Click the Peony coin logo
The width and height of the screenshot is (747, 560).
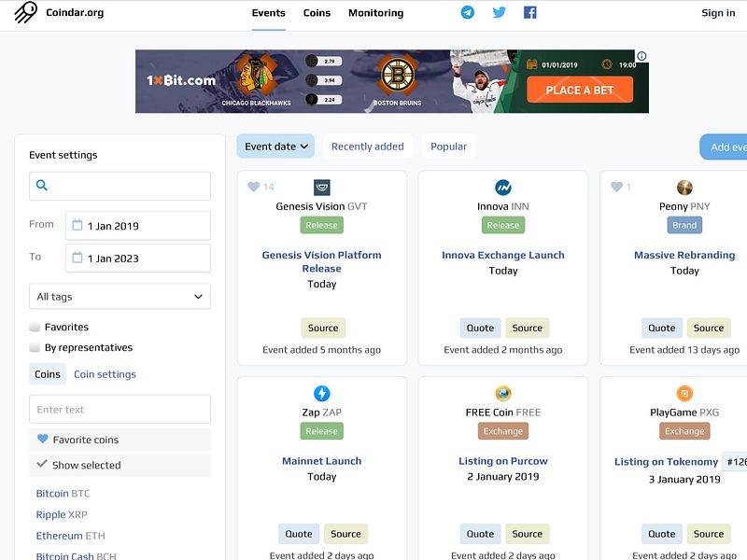[x=684, y=188]
